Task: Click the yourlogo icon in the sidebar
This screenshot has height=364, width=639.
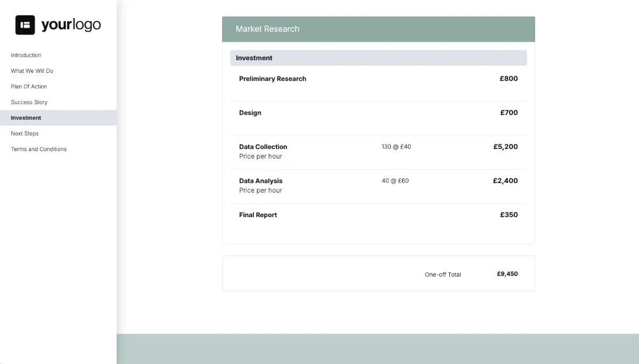Action: click(25, 24)
